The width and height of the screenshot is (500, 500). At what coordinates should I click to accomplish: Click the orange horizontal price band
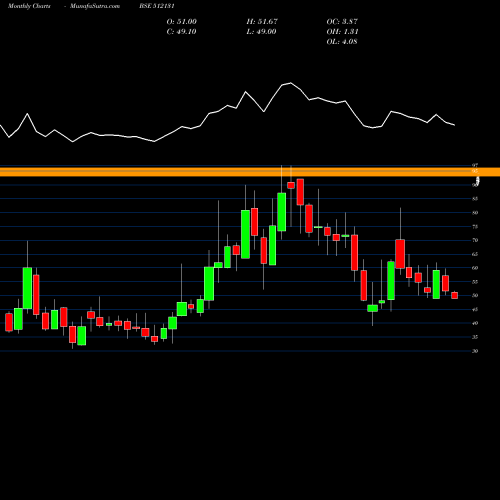pyautogui.click(x=250, y=172)
